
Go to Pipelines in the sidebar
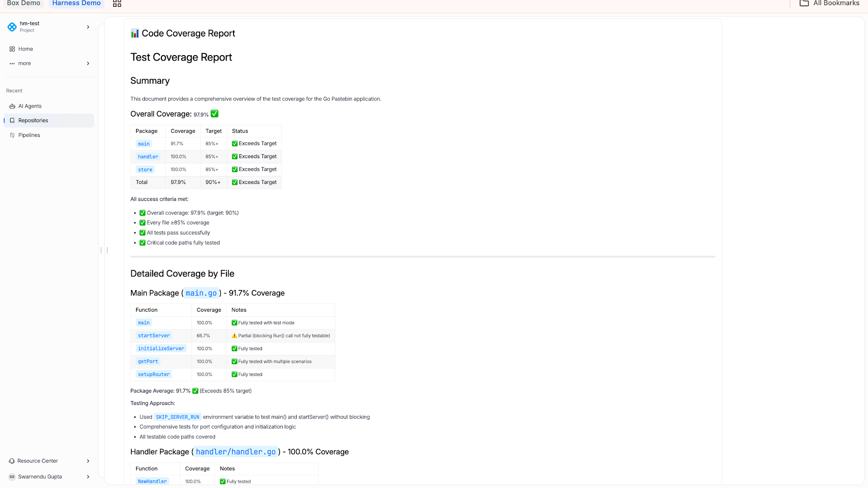point(49,135)
